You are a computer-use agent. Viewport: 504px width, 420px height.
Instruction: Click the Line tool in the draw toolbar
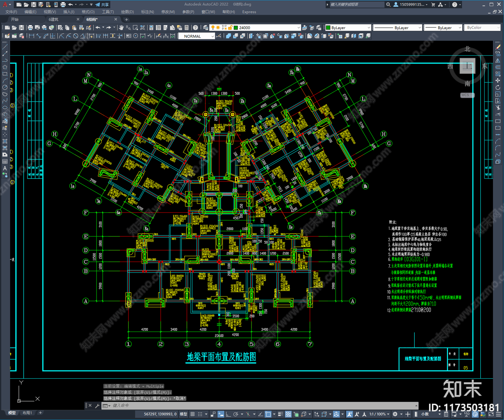5,47
